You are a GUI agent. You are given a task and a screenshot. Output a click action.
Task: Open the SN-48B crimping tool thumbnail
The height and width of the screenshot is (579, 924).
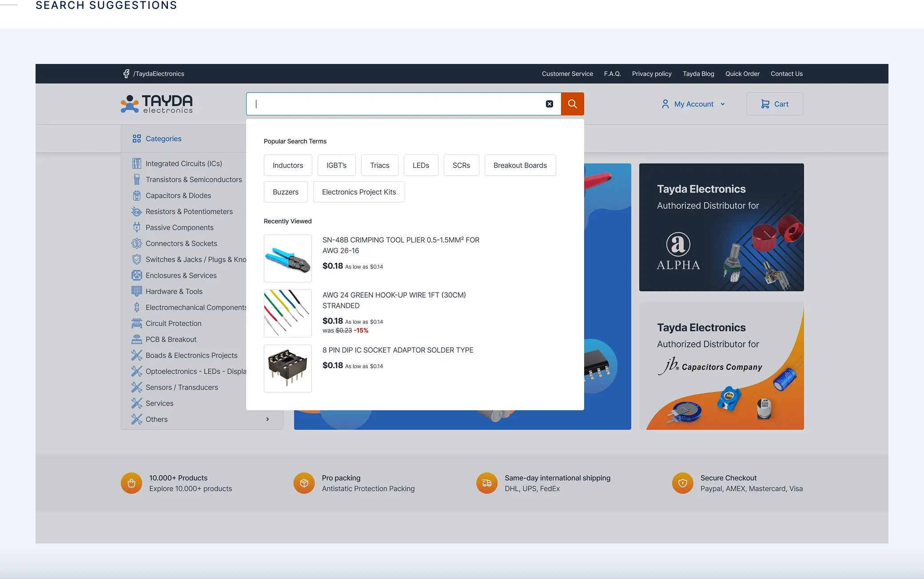pos(288,258)
